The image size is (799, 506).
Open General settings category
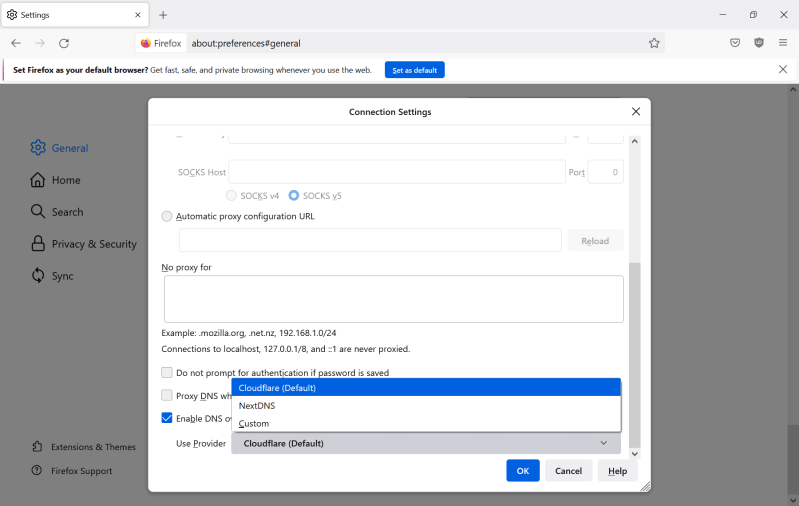point(59,148)
